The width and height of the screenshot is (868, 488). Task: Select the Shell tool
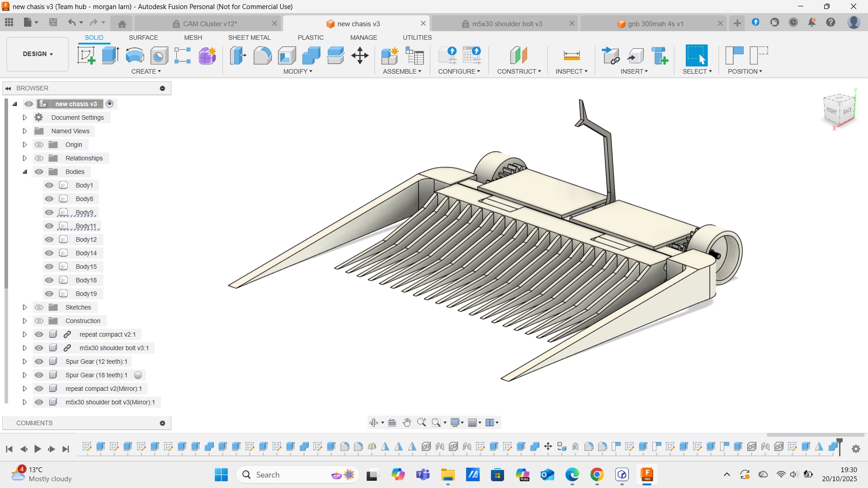(x=287, y=56)
